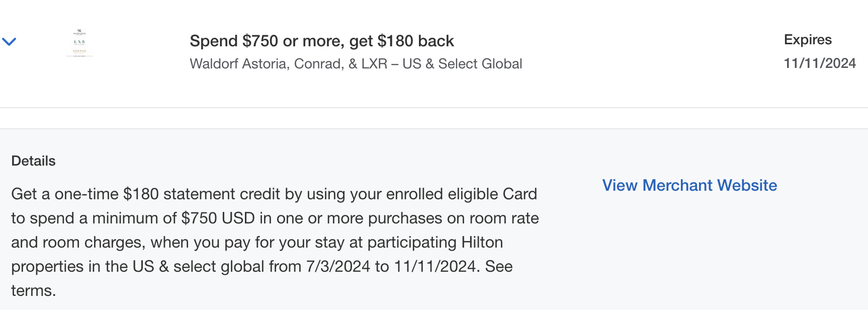Click the Waldorf Astoria hotel brands logo
The height and width of the screenshot is (310, 868).
pos(80,44)
